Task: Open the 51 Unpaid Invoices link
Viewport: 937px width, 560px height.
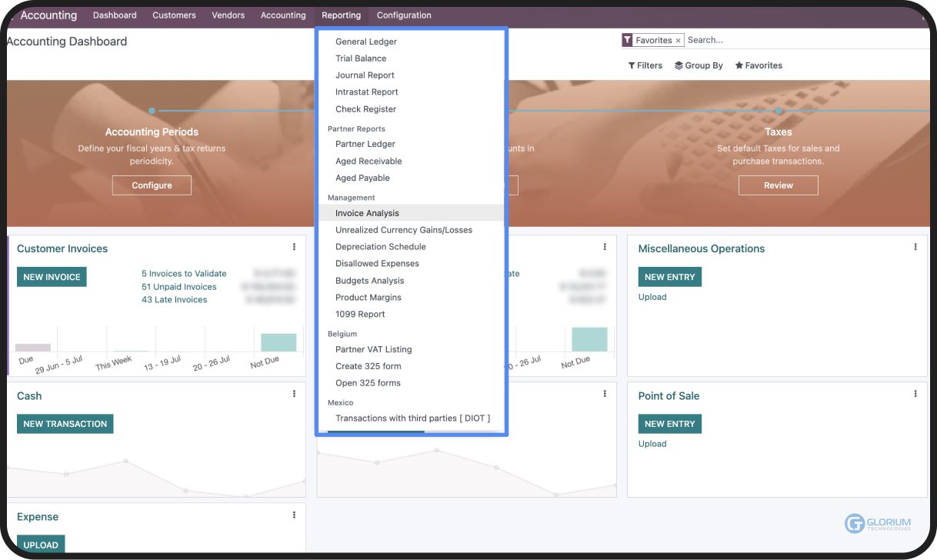Action: [x=178, y=287]
